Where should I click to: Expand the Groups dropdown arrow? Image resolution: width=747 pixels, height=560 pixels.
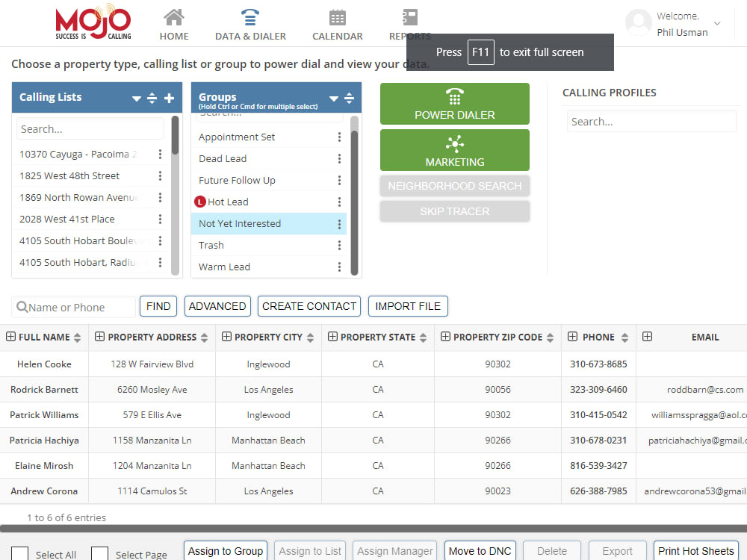pyautogui.click(x=334, y=99)
